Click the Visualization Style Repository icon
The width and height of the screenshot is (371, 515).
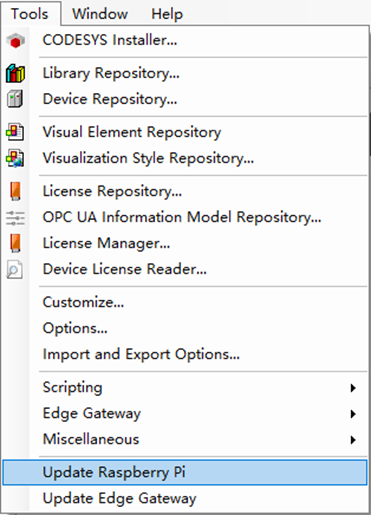point(15,158)
